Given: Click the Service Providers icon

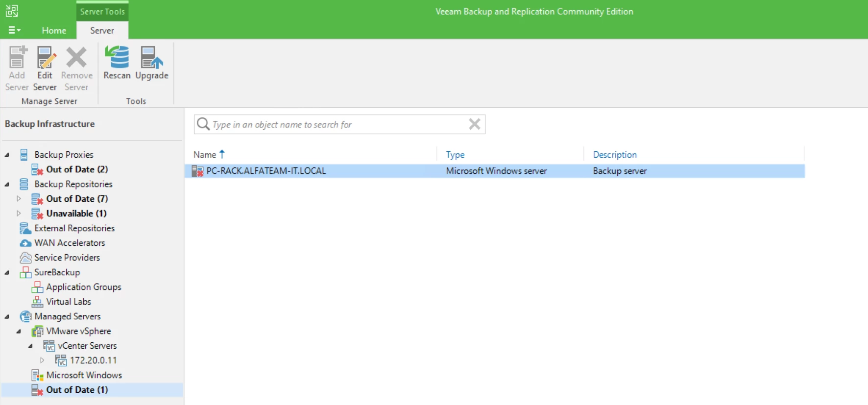Looking at the screenshot, I should click(25, 258).
